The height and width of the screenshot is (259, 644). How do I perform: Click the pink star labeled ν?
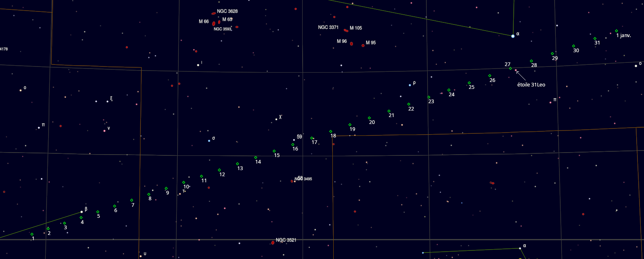click(104, 131)
